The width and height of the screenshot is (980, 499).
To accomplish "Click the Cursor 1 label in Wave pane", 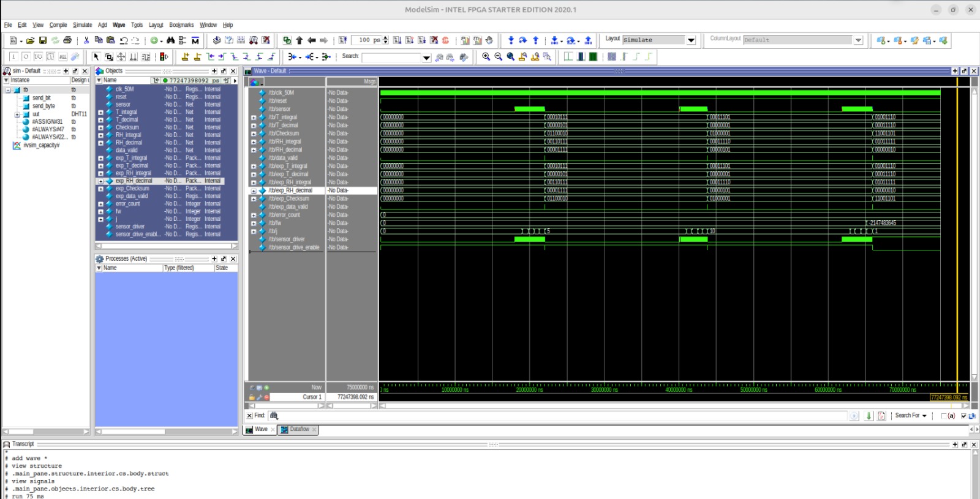I will [312, 397].
